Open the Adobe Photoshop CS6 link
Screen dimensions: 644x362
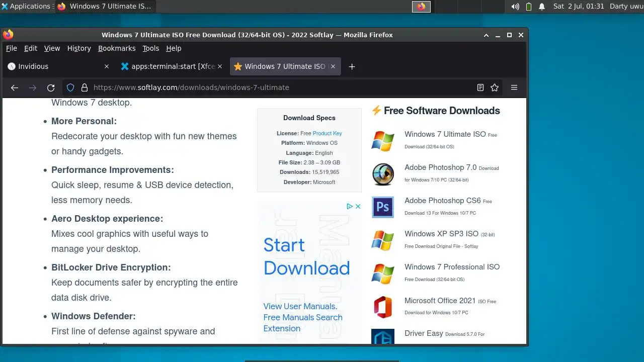(x=443, y=201)
